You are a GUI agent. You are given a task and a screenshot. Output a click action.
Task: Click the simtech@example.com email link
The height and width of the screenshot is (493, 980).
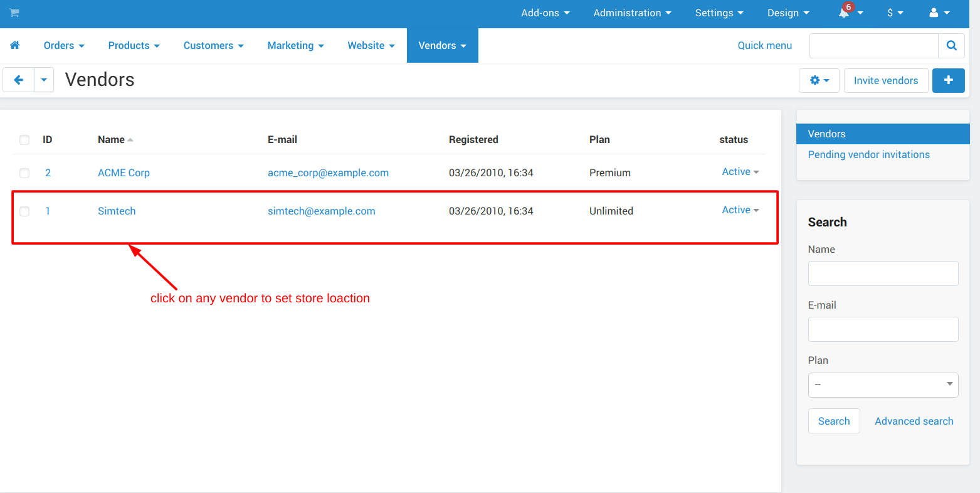tap(321, 211)
